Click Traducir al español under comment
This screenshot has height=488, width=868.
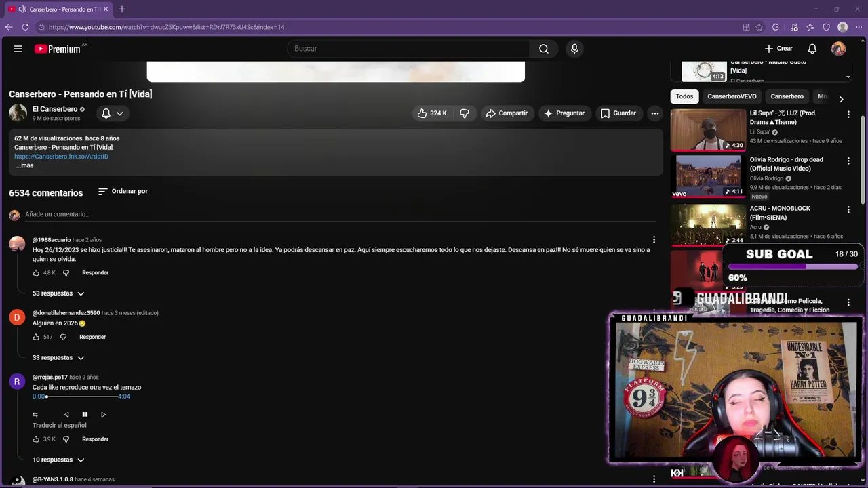tap(60, 426)
